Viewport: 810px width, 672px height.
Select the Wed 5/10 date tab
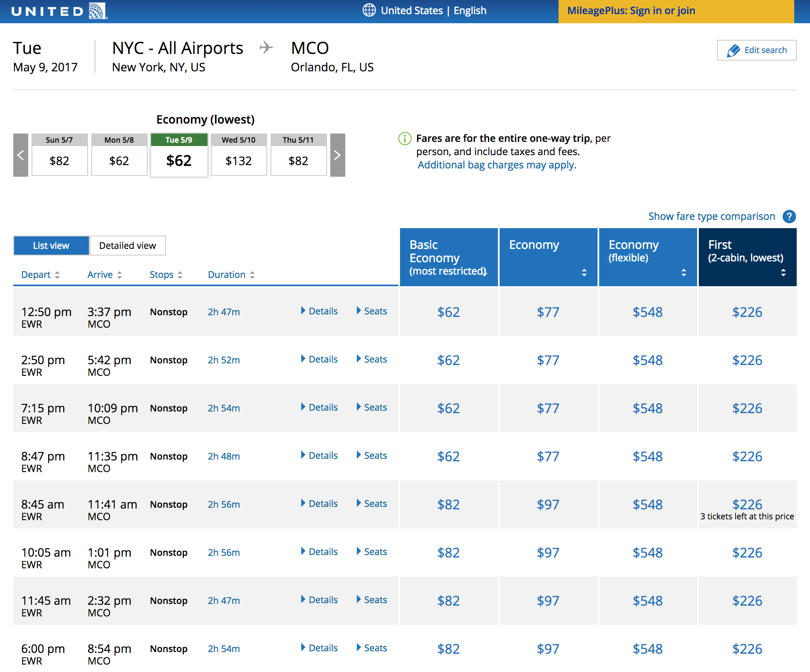(x=239, y=155)
